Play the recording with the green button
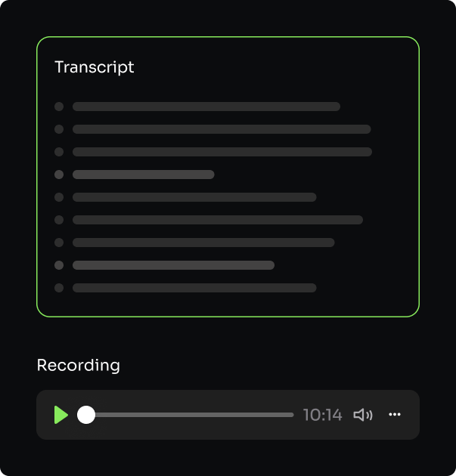Screen dimensions: 456x476 click(x=61, y=415)
